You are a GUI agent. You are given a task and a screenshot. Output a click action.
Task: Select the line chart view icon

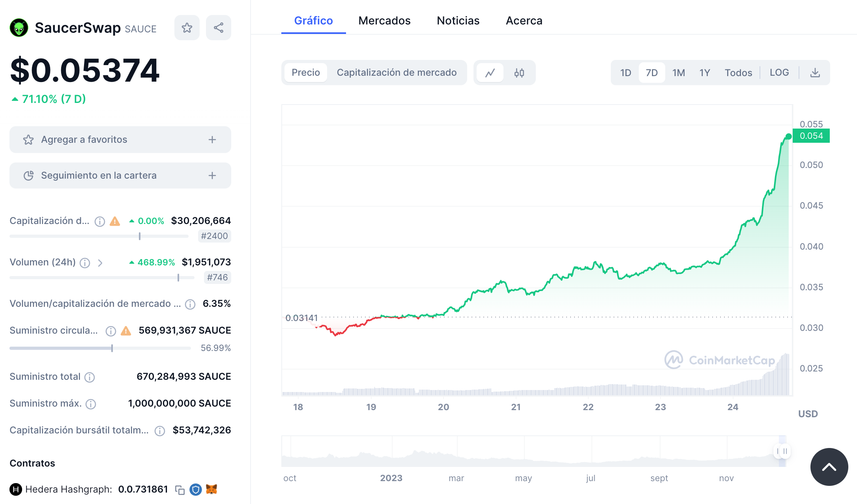490,73
